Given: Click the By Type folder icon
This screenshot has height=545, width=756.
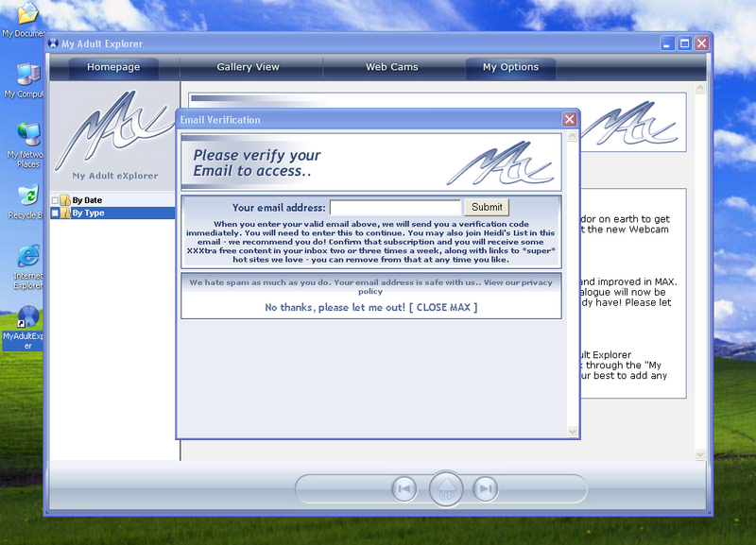Looking at the screenshot, I should tap(65, 213).
